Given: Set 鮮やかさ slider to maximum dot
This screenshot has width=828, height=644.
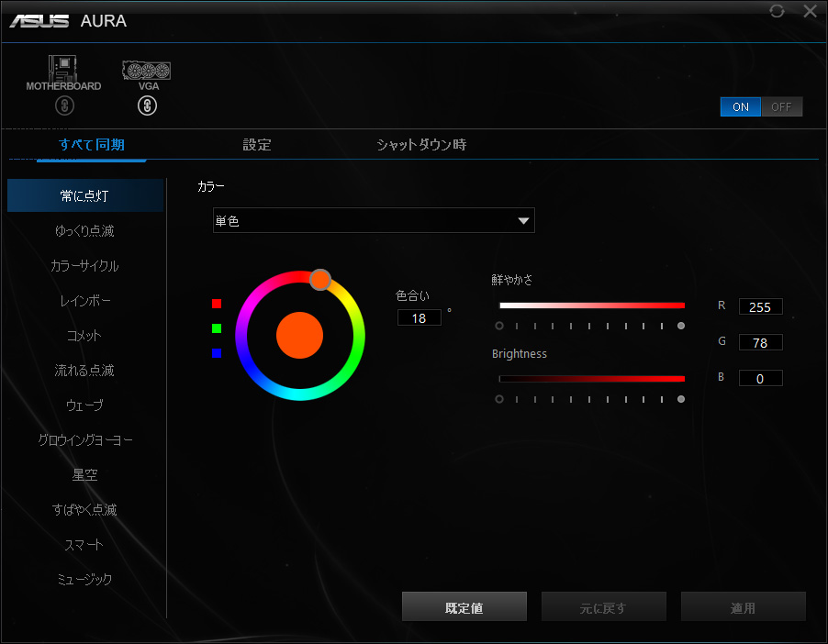Looking at the screenshot, I should coord(681,326).
